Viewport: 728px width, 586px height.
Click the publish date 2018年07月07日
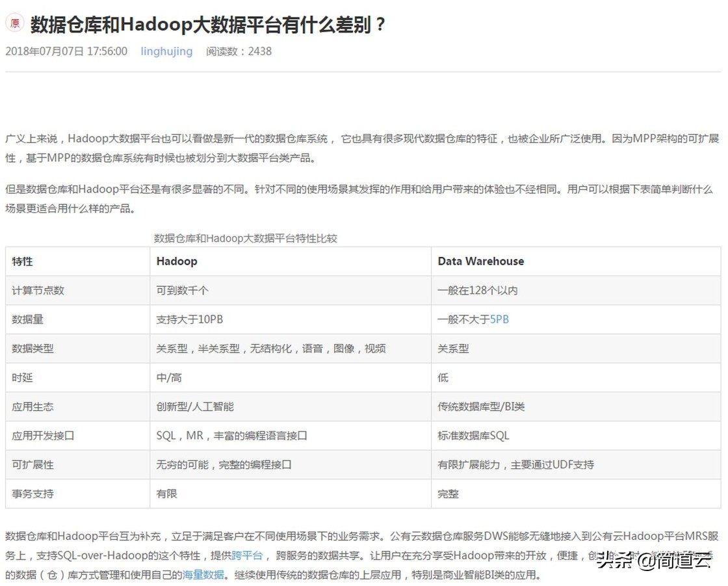(x=66, y=51)
